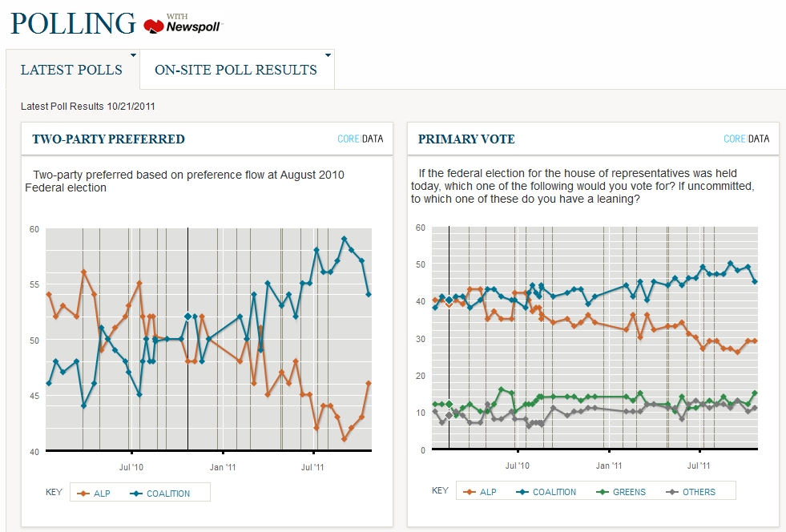Click the ALP legend marker in Two-Party Preferred key

coord(84,494)
